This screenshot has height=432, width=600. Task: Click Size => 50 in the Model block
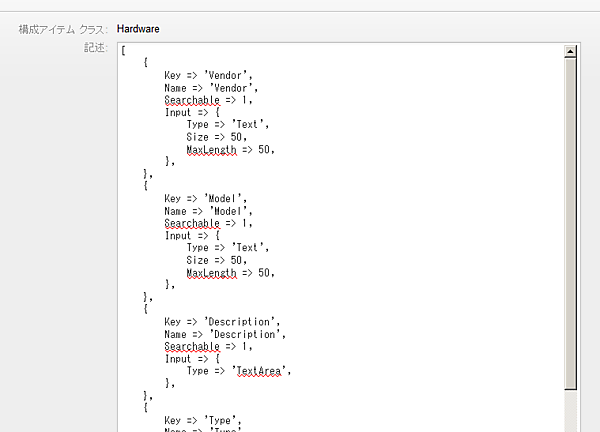pyautogui.click(x=216, y=260)
